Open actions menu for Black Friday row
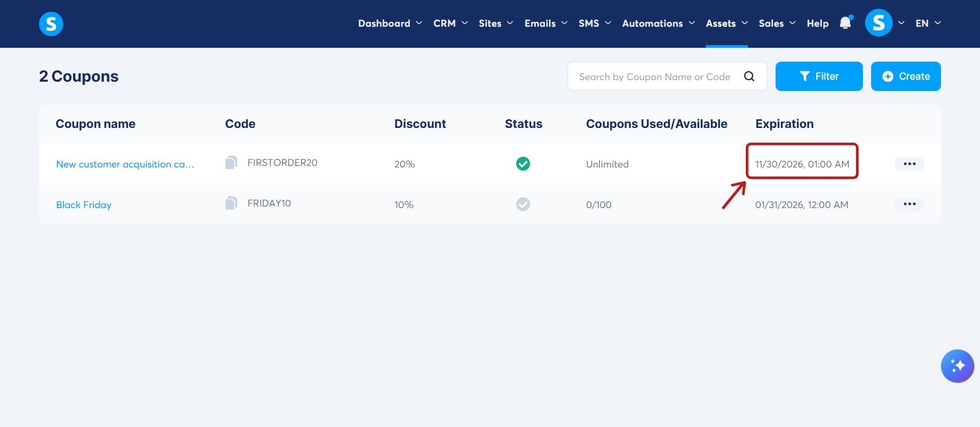This screenshot has width=980, height=427. coord(909,204)
